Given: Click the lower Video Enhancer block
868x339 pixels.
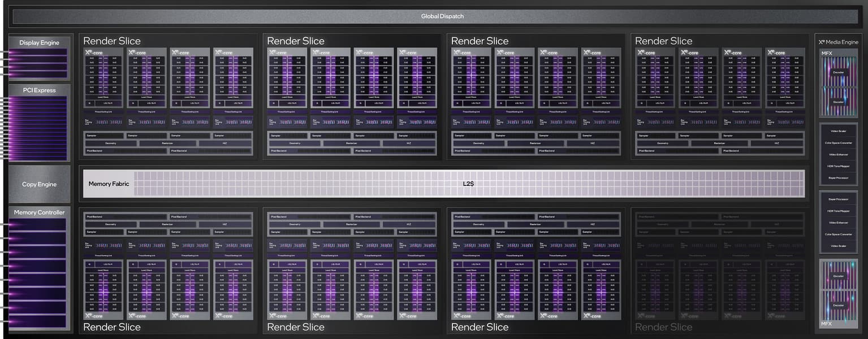Looking at the screenshot, I should [838, 223].
